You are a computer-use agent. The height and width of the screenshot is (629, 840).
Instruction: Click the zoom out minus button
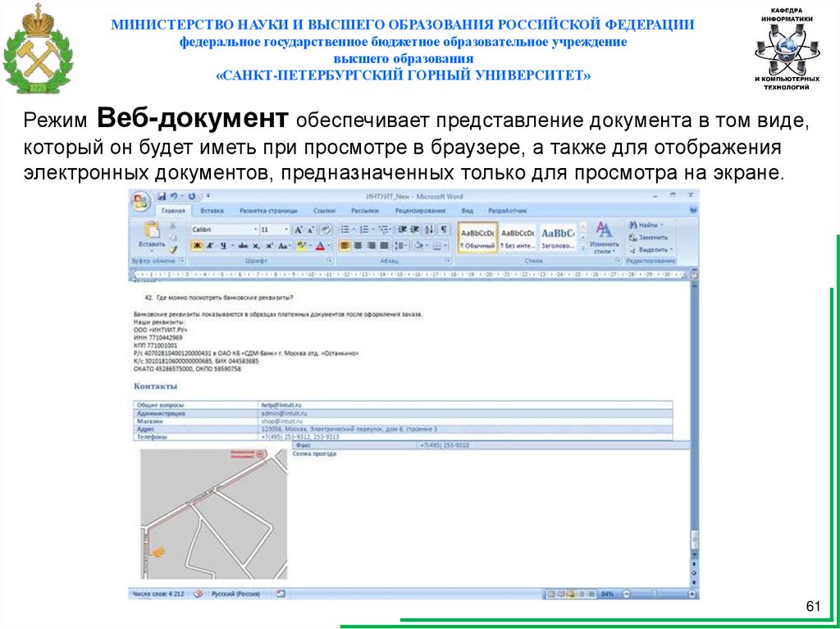627,595
